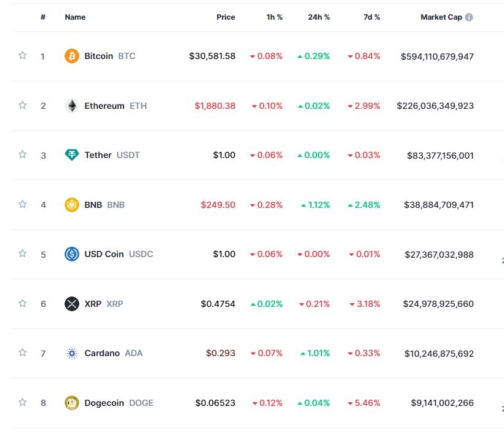The height and width of the screenshot is (433, 504).
Task: Click the XRP logo icon
Action: point(72,304)
